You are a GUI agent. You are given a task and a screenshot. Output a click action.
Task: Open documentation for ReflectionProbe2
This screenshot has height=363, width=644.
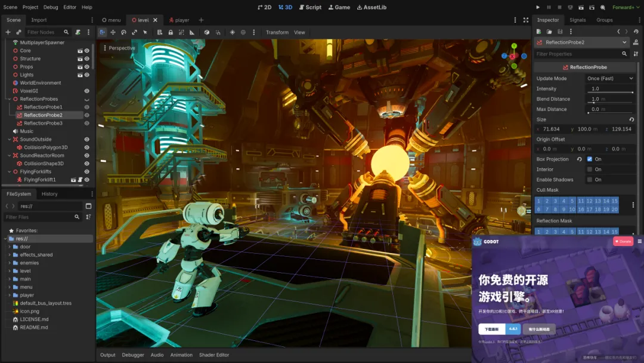click(636, 42)
